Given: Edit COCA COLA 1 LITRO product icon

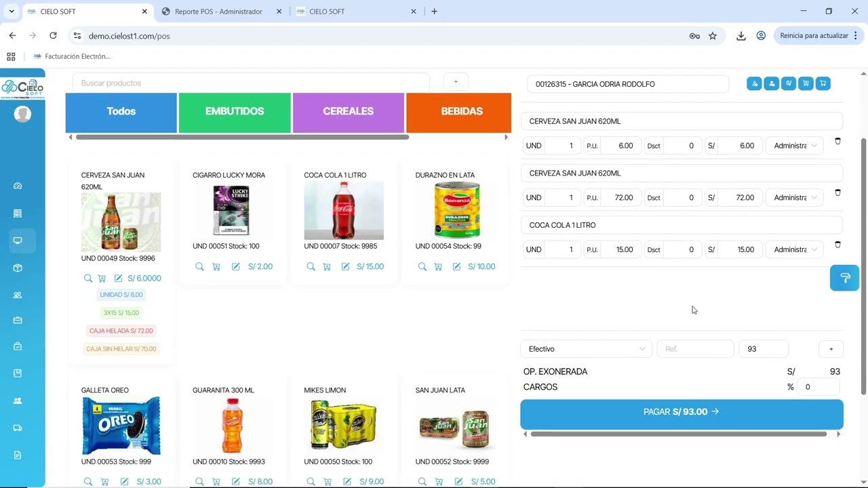Looking at the screenshot, I should (345, 267).
